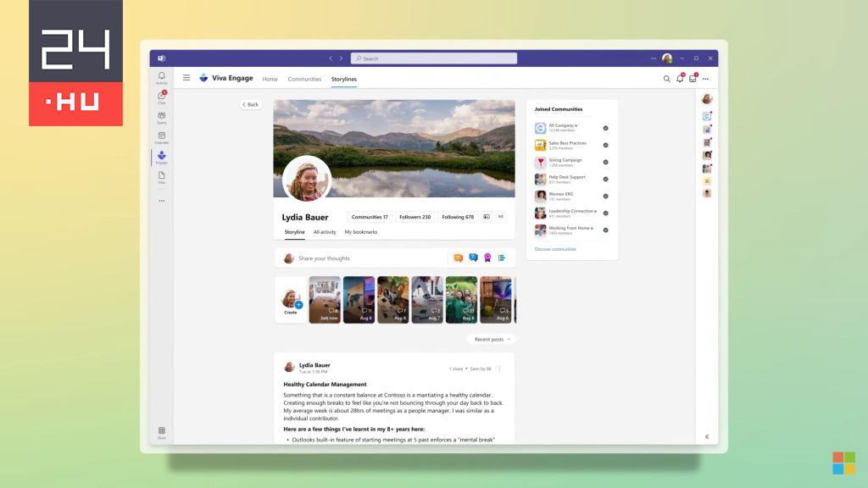Copy profile link with the chain icon
868x488 pixels.
[501, 217]
